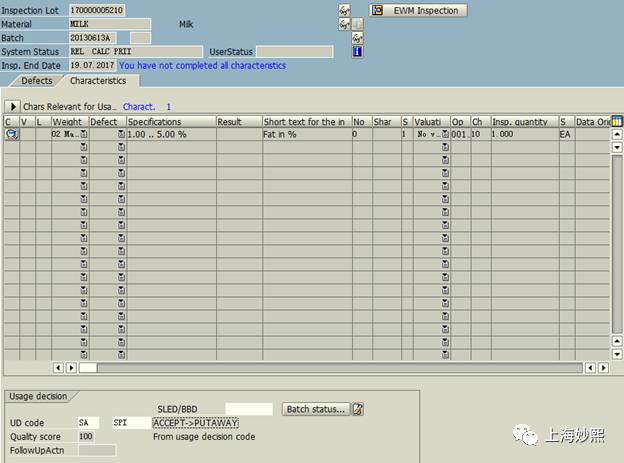This screenshot has width=624, height=463.
Task: Open system status info icon
Action: point(358,52)
